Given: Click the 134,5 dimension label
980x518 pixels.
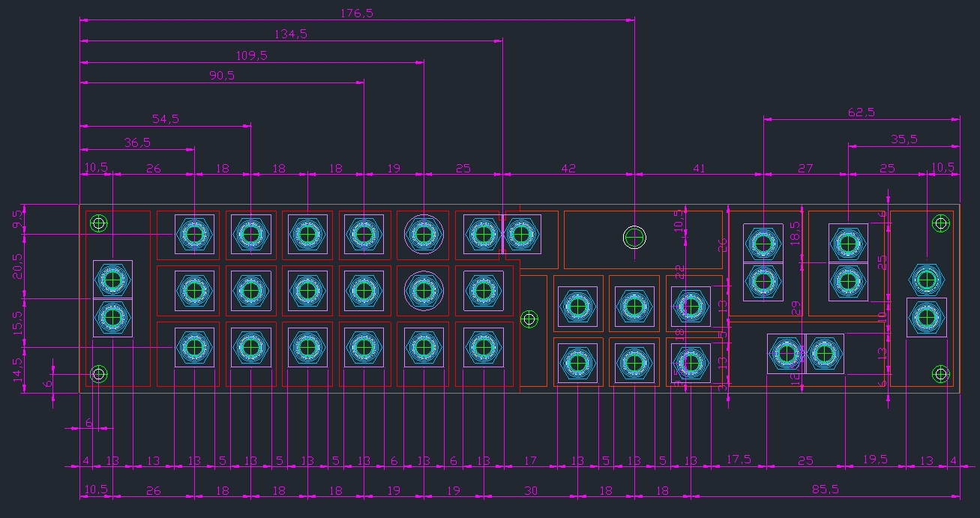Looking at the screenshot, I should click(x=291, y=34).
